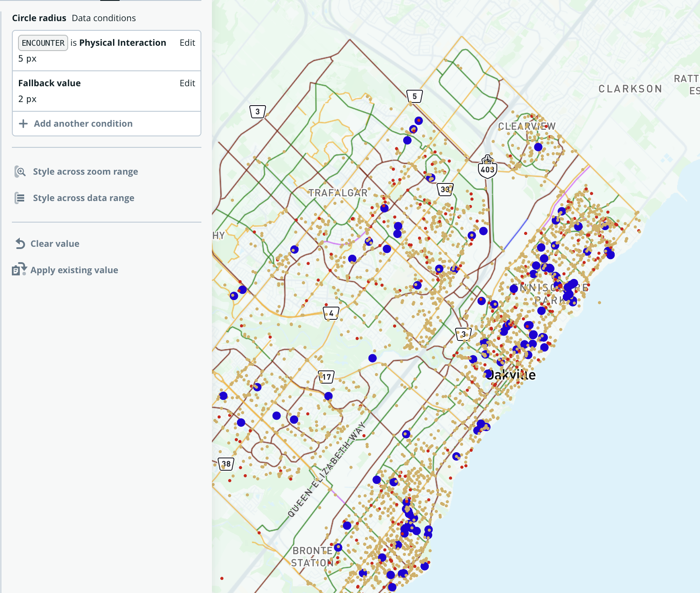The image size is (700, 593).
Task: Select the ENCOUNTER field chip
Action: [43, 43]
